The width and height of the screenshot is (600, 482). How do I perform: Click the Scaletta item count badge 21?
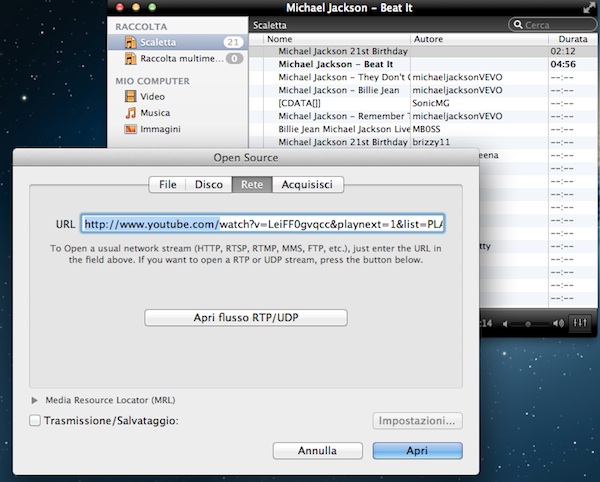pos(233,42)
